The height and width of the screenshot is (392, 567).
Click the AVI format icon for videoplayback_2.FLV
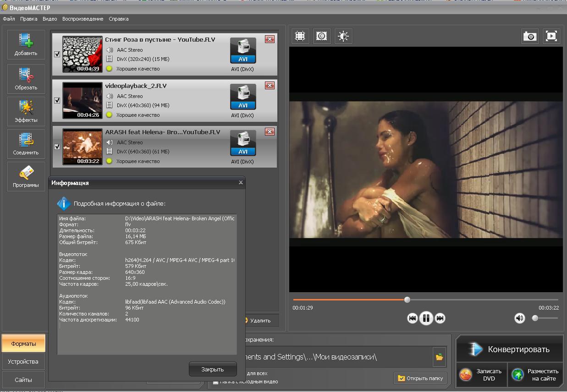[x=243, y=97]
